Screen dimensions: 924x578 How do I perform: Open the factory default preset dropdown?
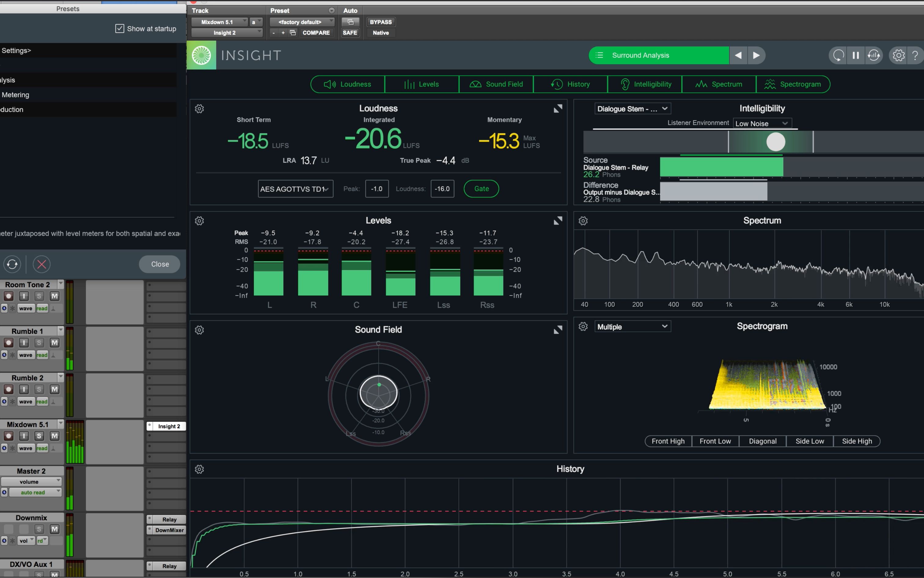302,22
